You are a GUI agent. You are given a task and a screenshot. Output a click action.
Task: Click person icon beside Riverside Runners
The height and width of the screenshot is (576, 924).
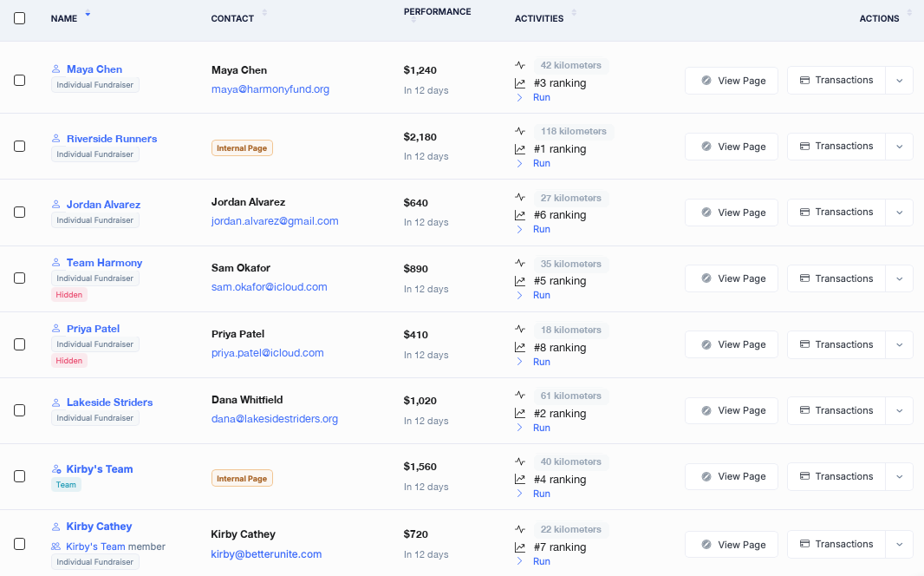point(56,139)
